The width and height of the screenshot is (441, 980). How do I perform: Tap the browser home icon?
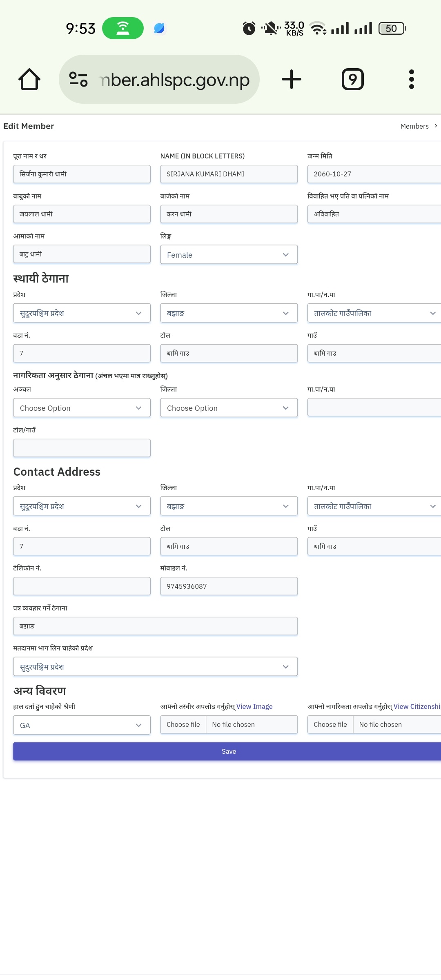(x=29, y=79)
